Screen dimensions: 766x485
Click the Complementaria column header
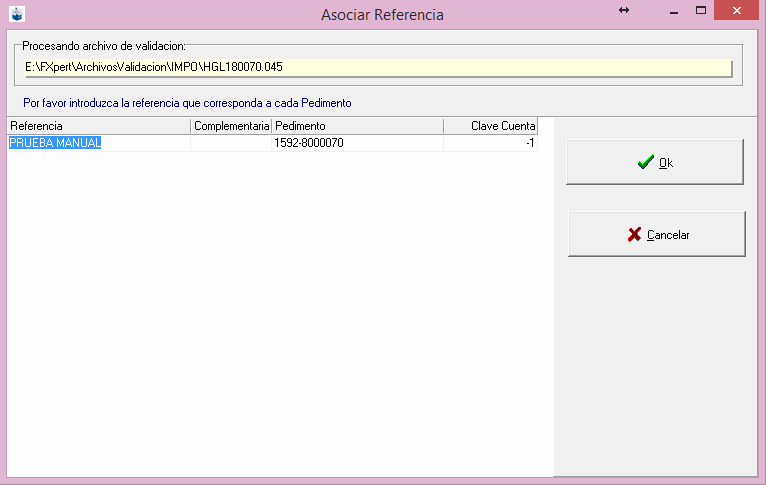point(231,126)
